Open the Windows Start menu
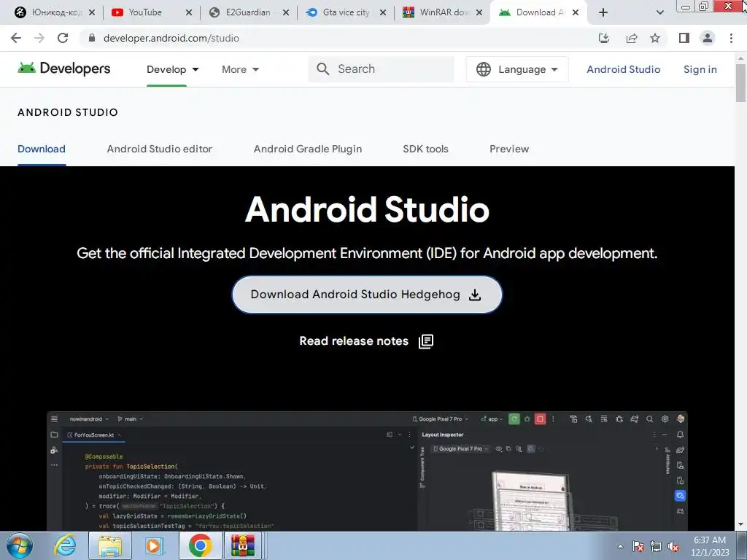This screenshot has height=560, width=747. (x=20, y=545)
